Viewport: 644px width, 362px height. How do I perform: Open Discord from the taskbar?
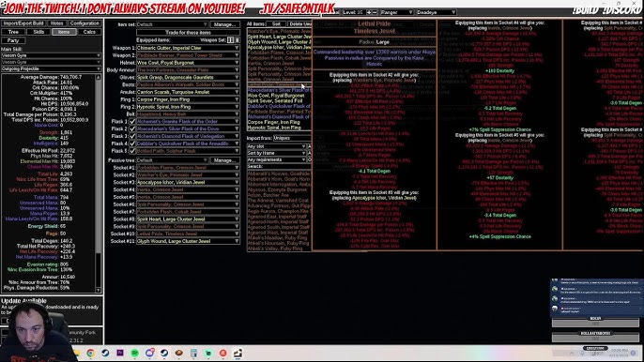coord(149,353)
